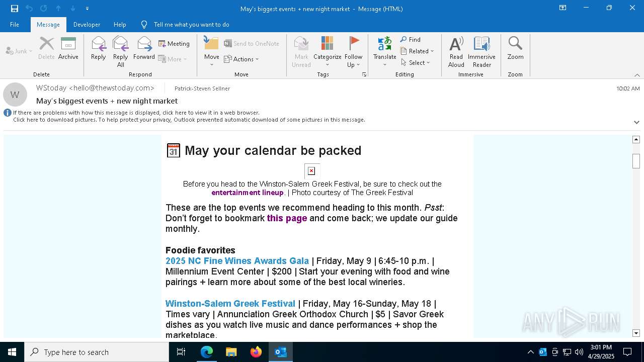The height and width of the screenshot is (362, 644).
Task: Click the info bar to view in browser
Action: coord(136,113)
